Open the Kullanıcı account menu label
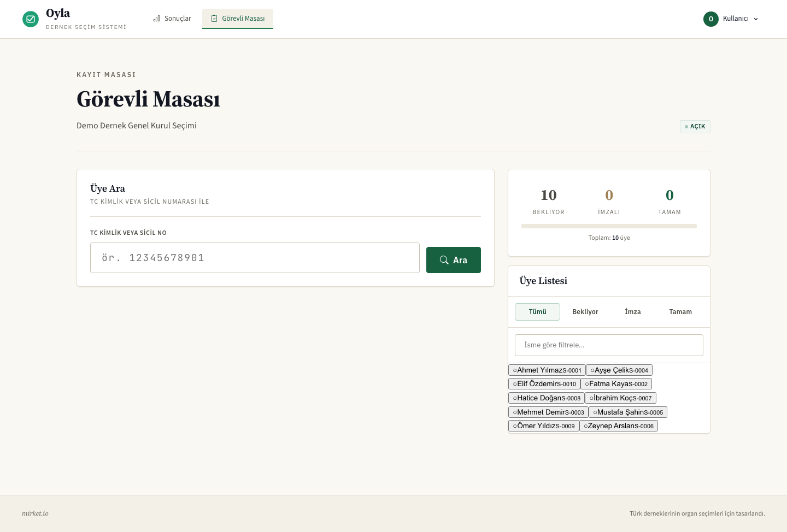Image resolution: width=787 pixels, height=532 pixels. point(736,19)
